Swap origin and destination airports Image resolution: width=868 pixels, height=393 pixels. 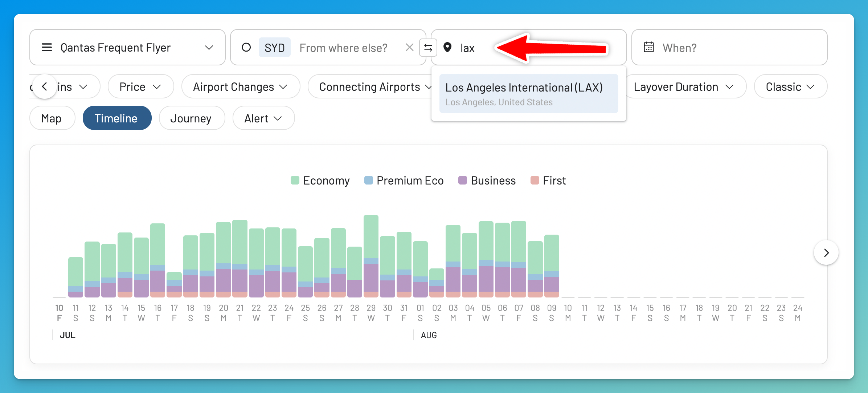point(428,48)
